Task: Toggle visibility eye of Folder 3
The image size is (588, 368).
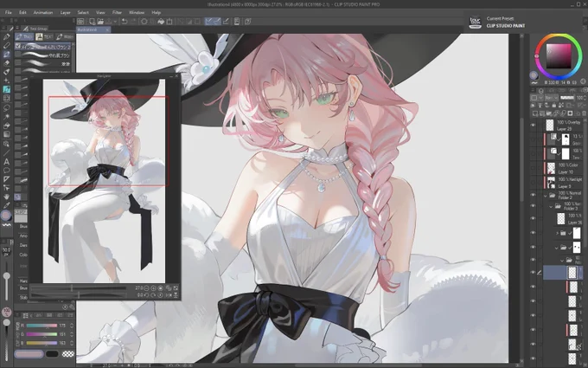Action: (533, 206)
